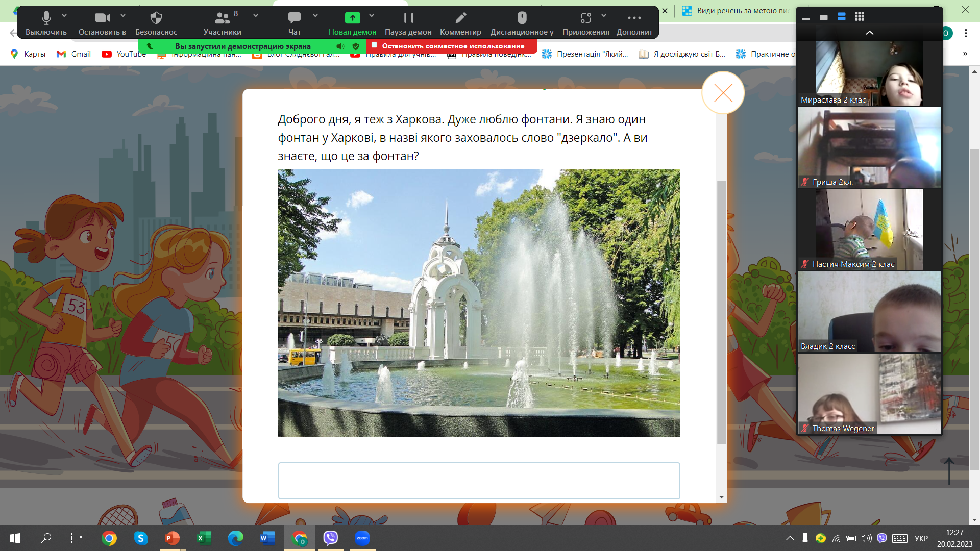Screen dimensions: 980x551
Task: Open taskbar search magnifier
Action: pyautogui.click(x=46, y=538)
